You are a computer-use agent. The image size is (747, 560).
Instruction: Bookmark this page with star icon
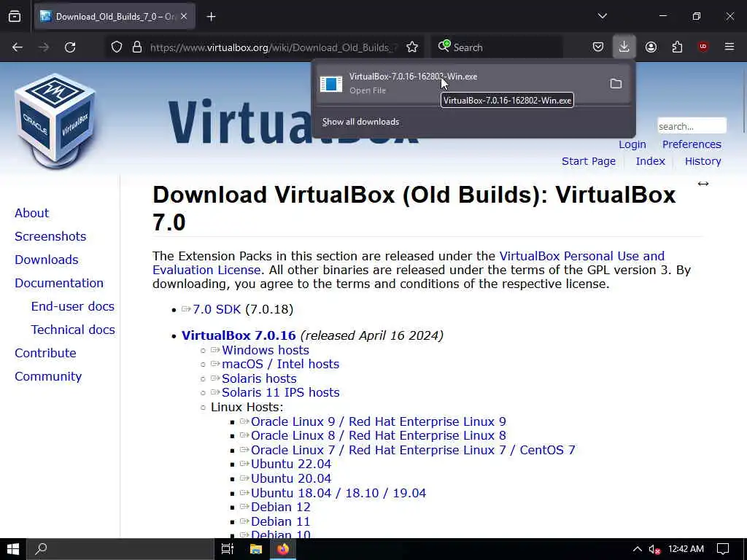(x=412, y=47)
